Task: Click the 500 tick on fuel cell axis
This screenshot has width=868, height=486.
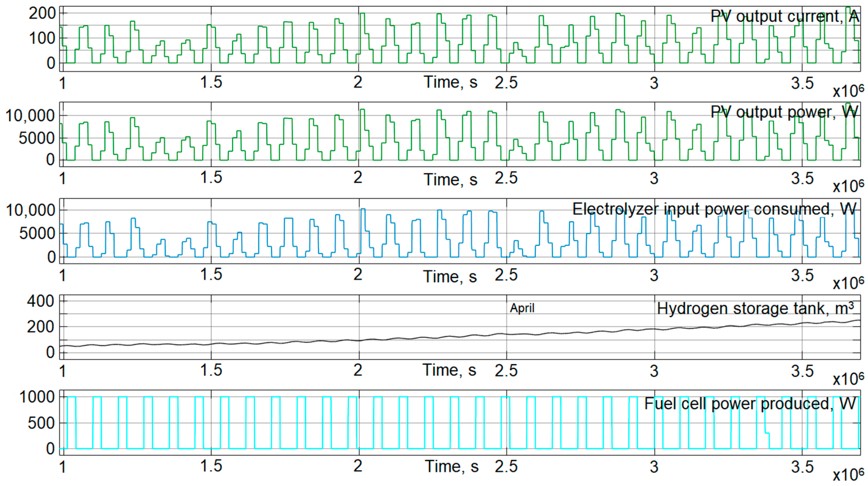Action: 41,423
